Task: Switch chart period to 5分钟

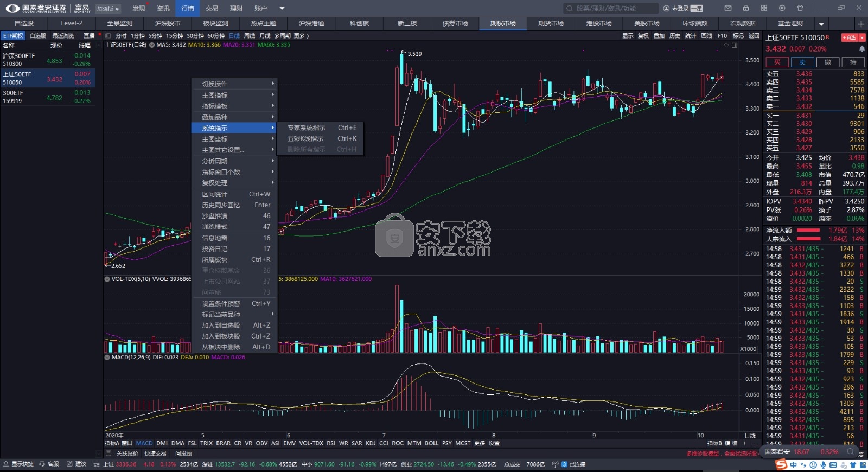Action: (155, 36)
